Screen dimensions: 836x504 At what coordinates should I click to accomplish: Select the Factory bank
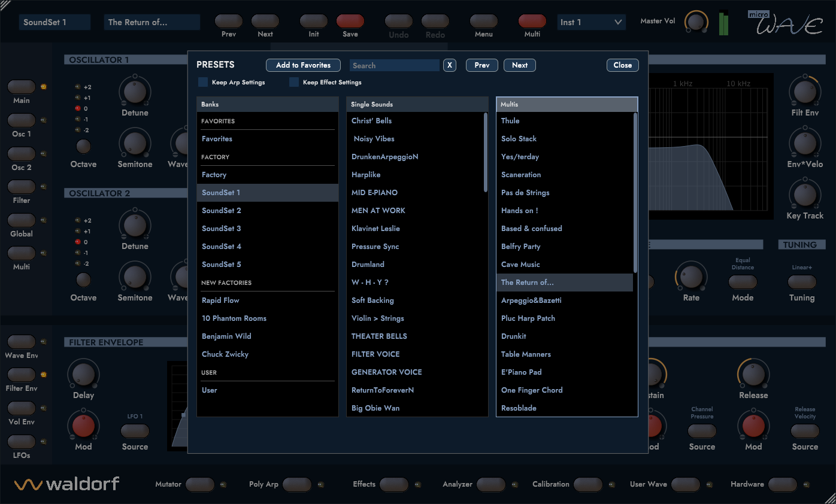pyautogui.click(x=268, y=175)
